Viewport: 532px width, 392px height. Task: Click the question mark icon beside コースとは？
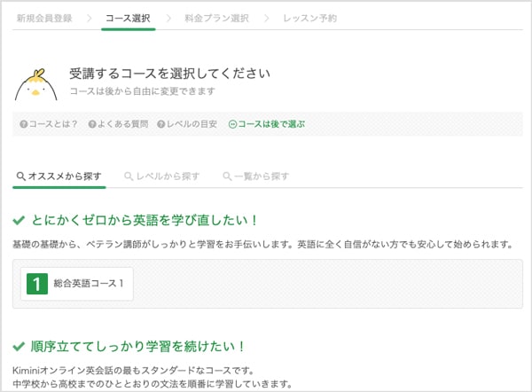pyautogui.click(x=23, y=125)
